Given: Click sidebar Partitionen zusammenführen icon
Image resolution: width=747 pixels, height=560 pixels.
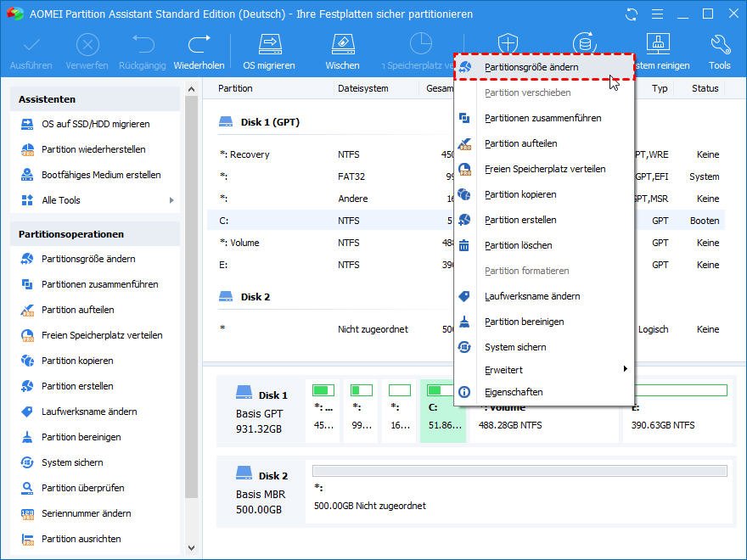Looking at the screenshot, I should 27,284.
